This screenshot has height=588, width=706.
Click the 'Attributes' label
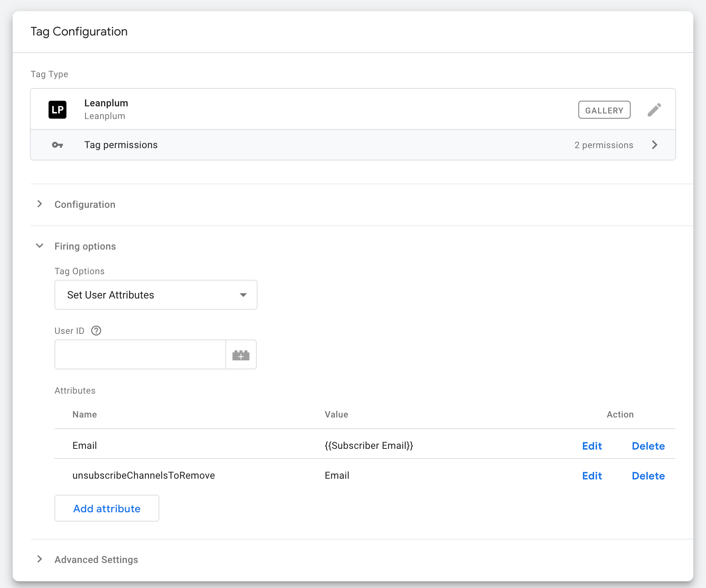pos(75,391)
